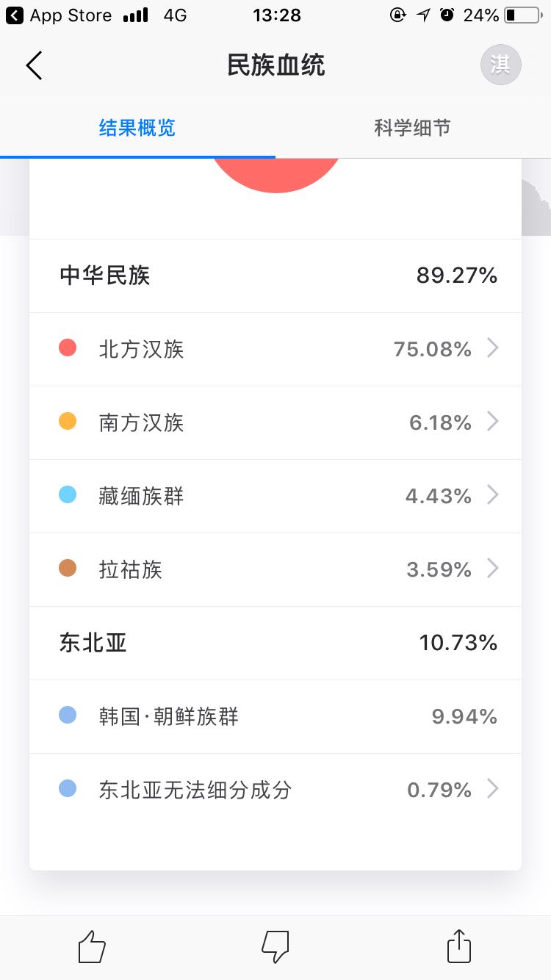Viewport: 551px width, 980px height.
Task: Tap the red 北方汉族 color dot
Action: pyautogui.click(x=68, y=348)
